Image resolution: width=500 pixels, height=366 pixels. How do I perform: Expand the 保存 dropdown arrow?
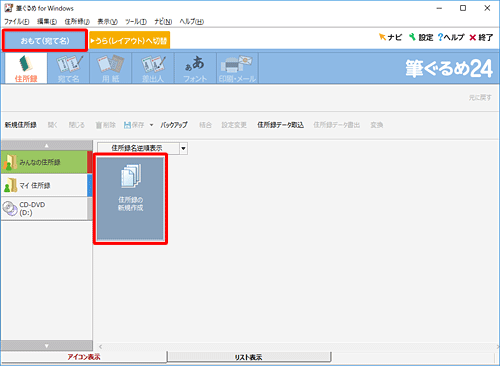(x=151, y=125)
